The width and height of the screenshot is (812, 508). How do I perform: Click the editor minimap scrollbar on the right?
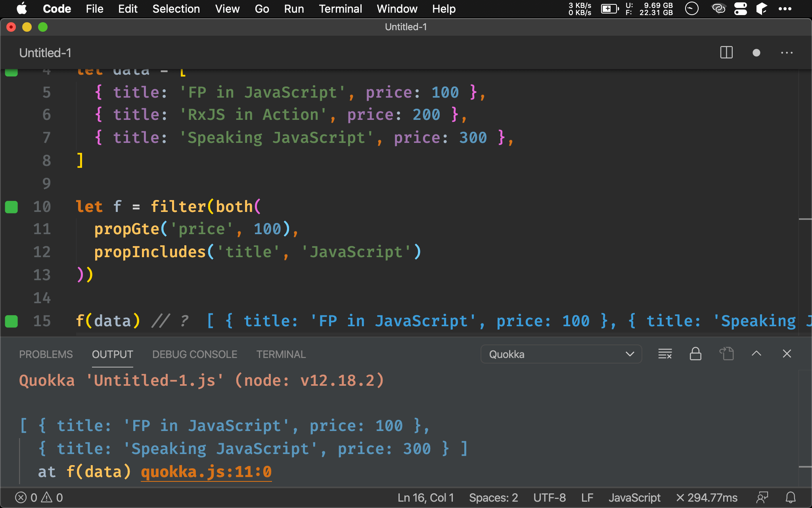tap(805, 202)
